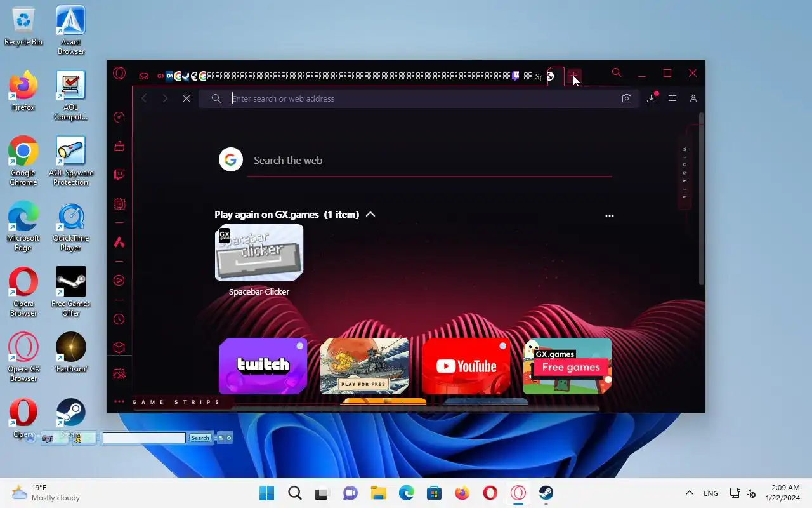Open Aria AI icon in sidebar

[x=119, y=242]
